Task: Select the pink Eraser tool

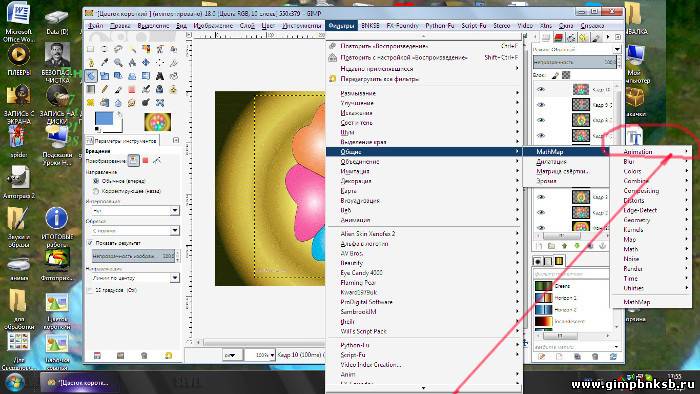Action: pyautogui.click(x=132, y=89)
